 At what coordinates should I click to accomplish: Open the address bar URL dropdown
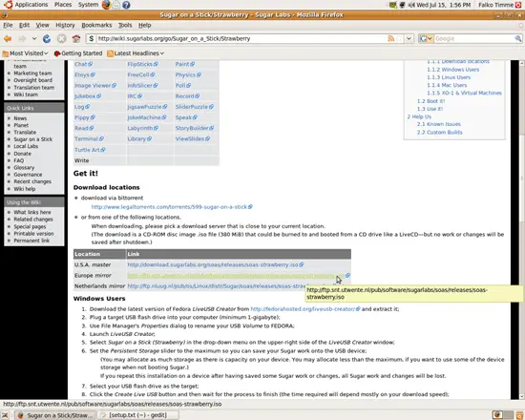tap(409, 38)
